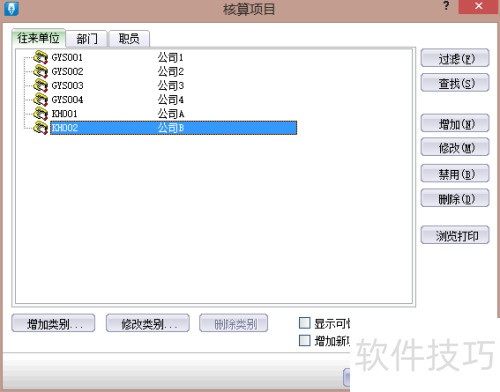Click the 修改(M) button
This screenshot has height=392, width=500.
(x=455, y=147)
